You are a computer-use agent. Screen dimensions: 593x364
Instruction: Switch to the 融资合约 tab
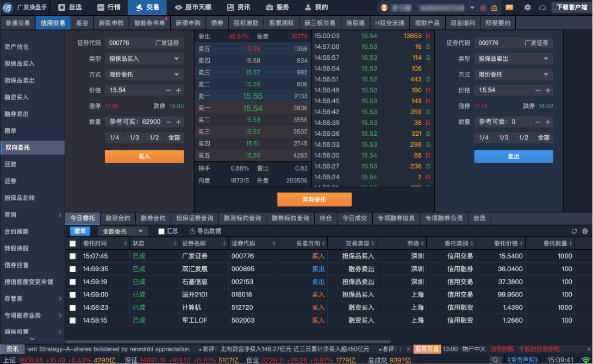click(x=117, y=218)
